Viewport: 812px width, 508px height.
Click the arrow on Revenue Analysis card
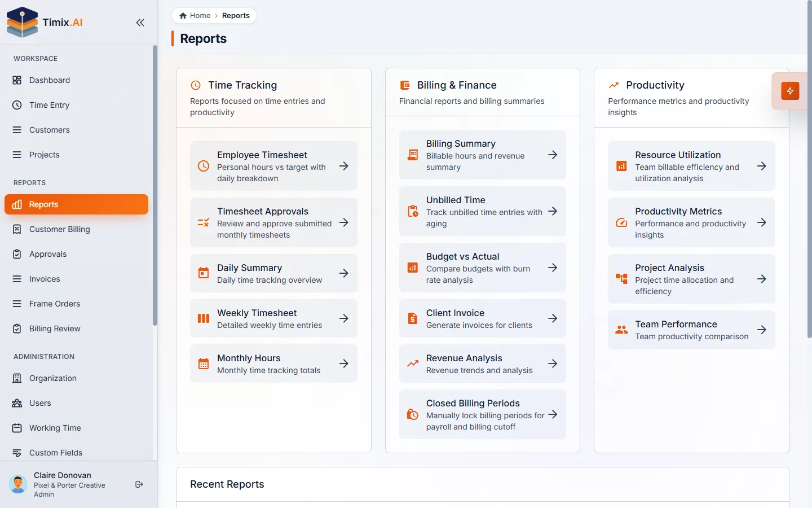(553, 364)
